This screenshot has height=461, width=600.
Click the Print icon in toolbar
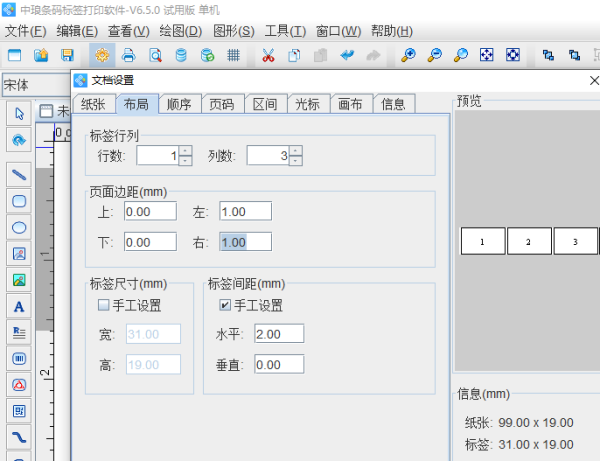128,55
